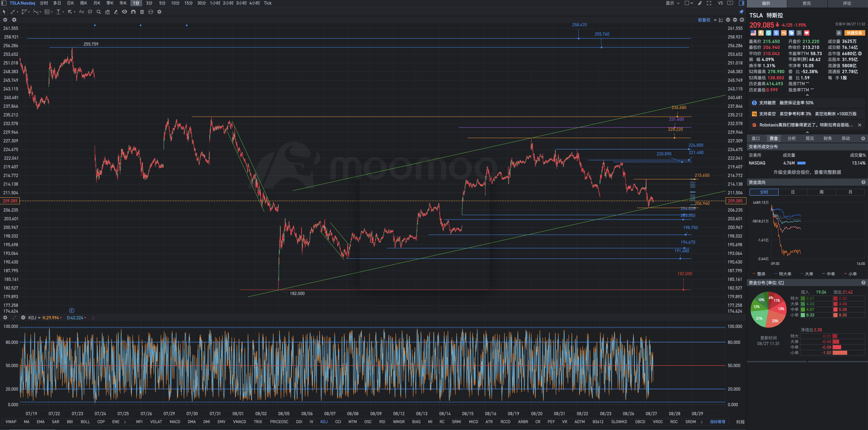Switch to 日K daily candlestick period
Screen dimensions: 868x430
click(70, 3)
